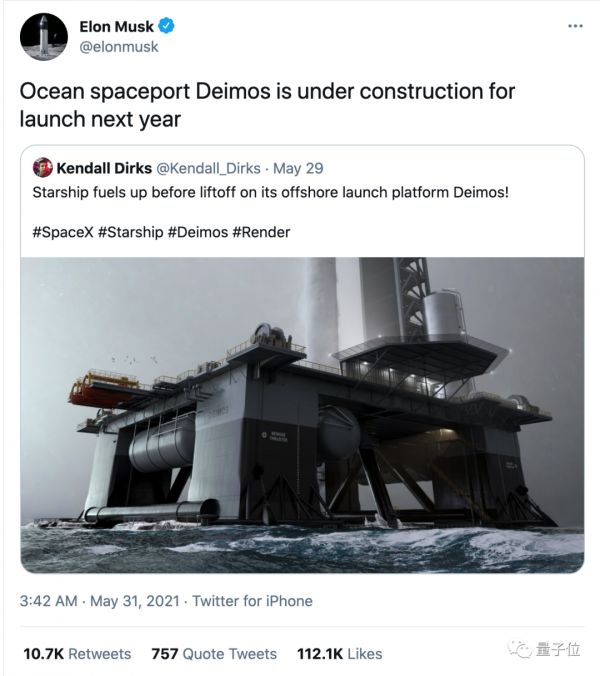View the 10.7K Retweets list
This screenshot has height=676, width=600.
77,653
